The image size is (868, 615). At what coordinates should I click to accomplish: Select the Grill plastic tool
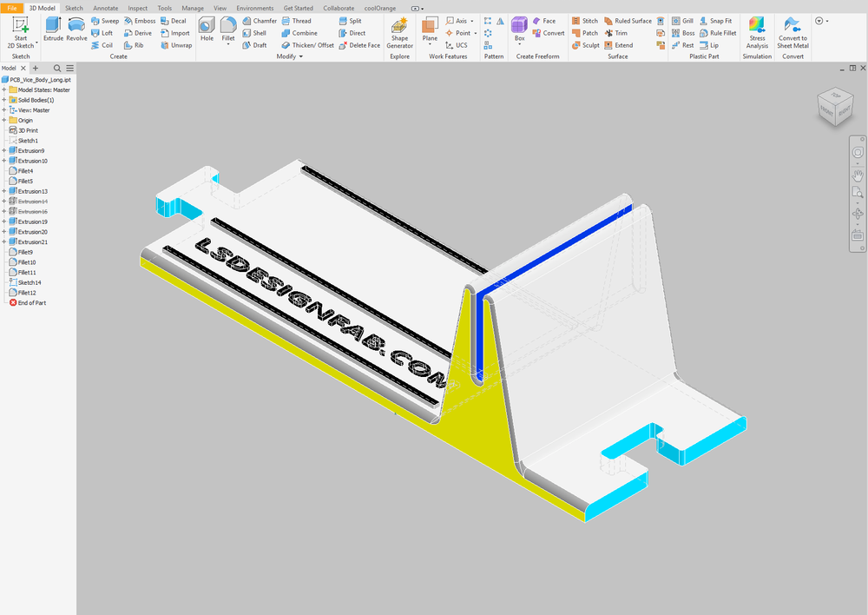[682, 21]
